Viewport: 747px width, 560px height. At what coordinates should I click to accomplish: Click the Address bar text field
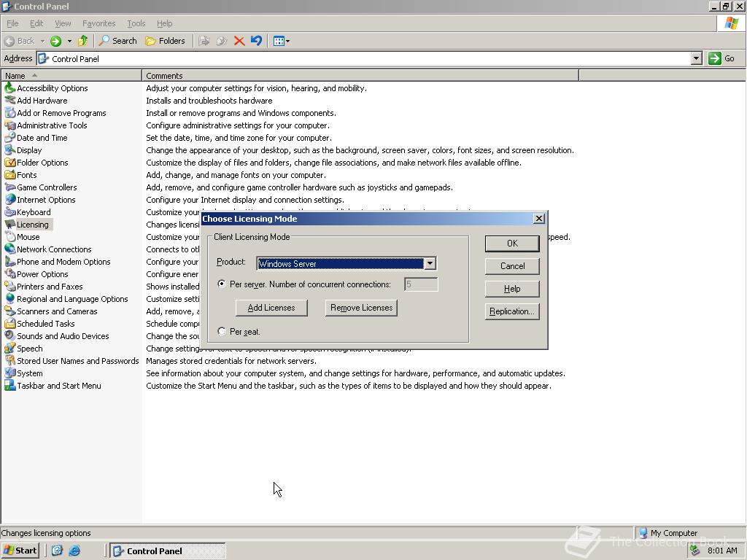click(x=364, y=58)
